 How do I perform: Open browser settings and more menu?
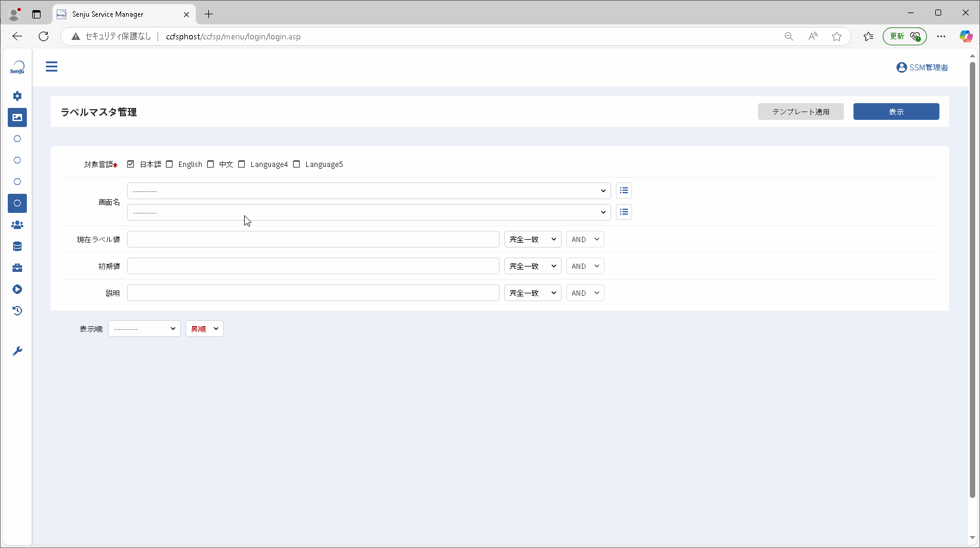point(941,36)
